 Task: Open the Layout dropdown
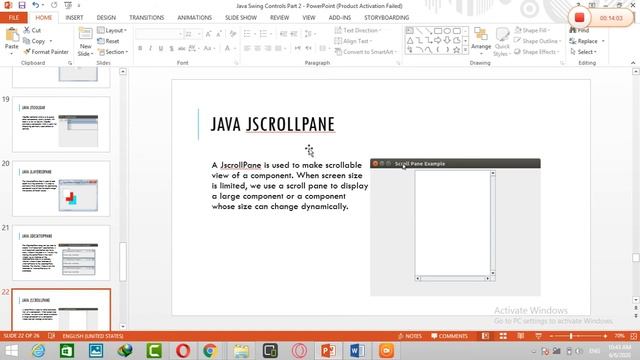click(112, 30)
